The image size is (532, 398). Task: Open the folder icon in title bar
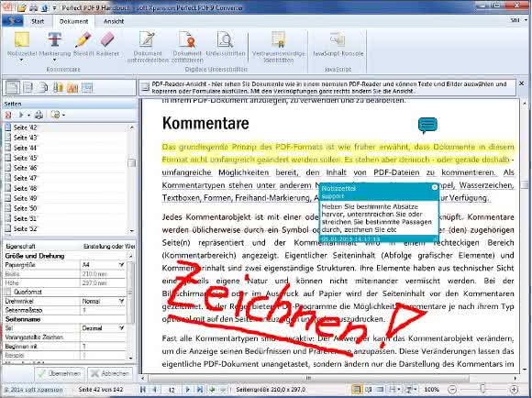(22, 7)
